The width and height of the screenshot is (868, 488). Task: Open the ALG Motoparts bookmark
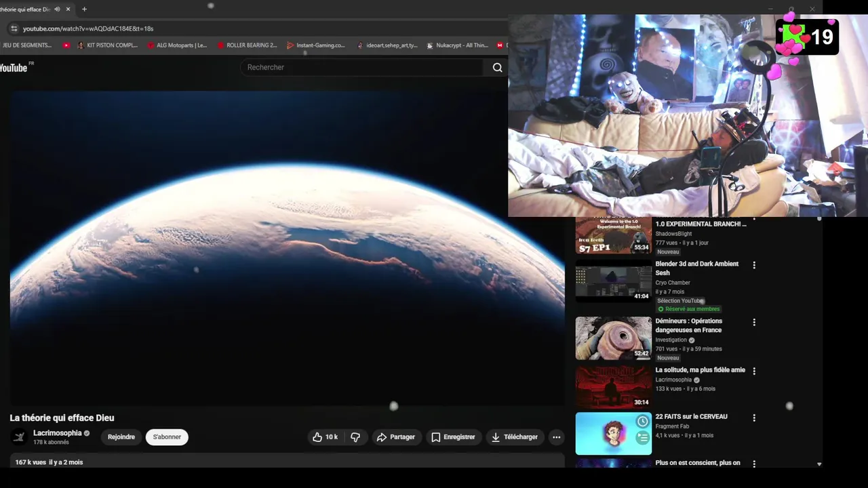(178, 45)
